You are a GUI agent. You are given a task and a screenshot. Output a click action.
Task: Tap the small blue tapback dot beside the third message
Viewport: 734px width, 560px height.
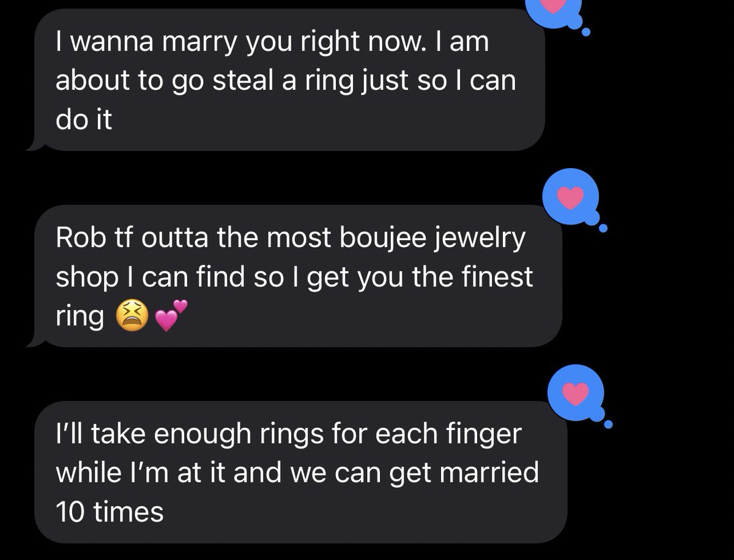[609, 424]
